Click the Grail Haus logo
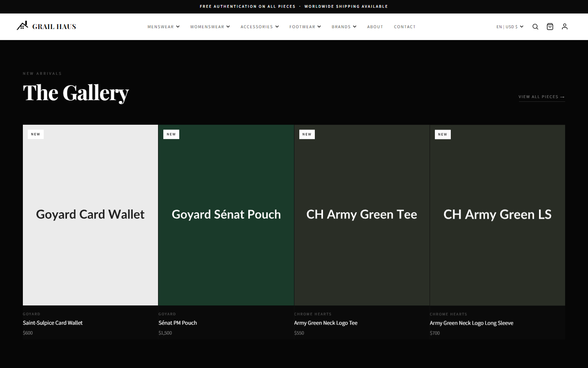 click(47, 26)
